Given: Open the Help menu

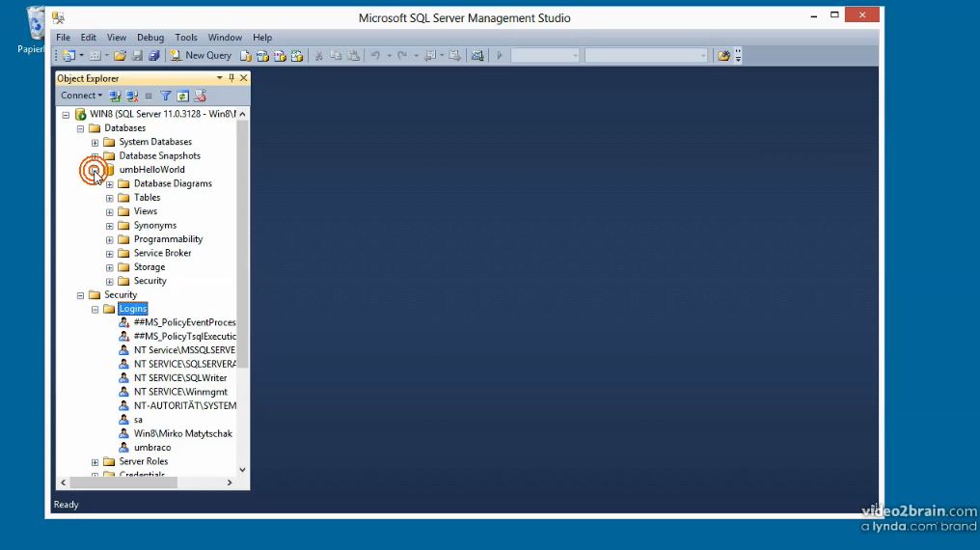Looking at the screenshot, I should pyautogui.click(x=261, y=38).
